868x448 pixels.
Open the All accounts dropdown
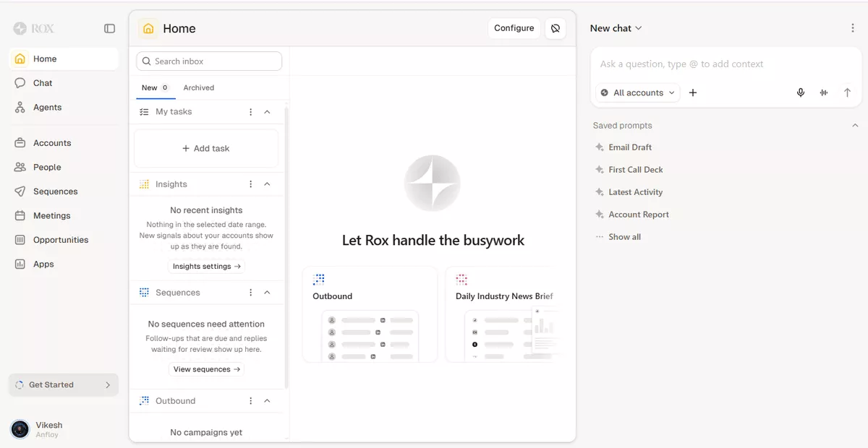coord(638,92)
